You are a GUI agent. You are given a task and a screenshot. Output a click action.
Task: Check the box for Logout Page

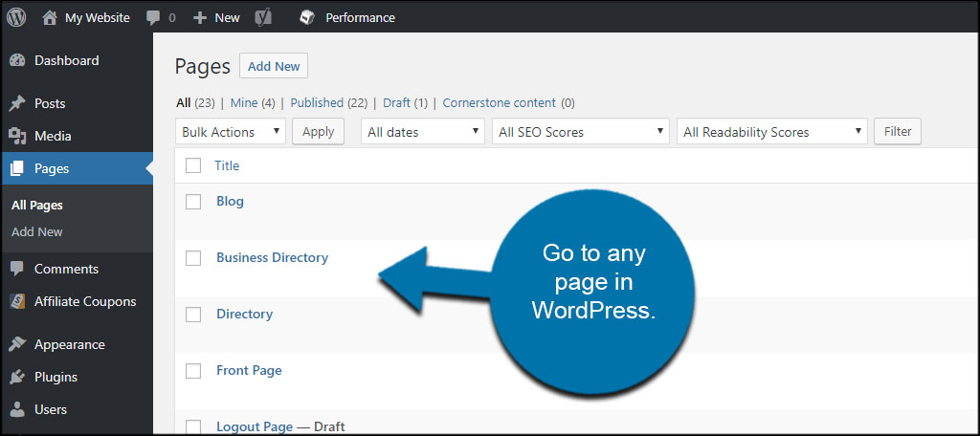193,426
